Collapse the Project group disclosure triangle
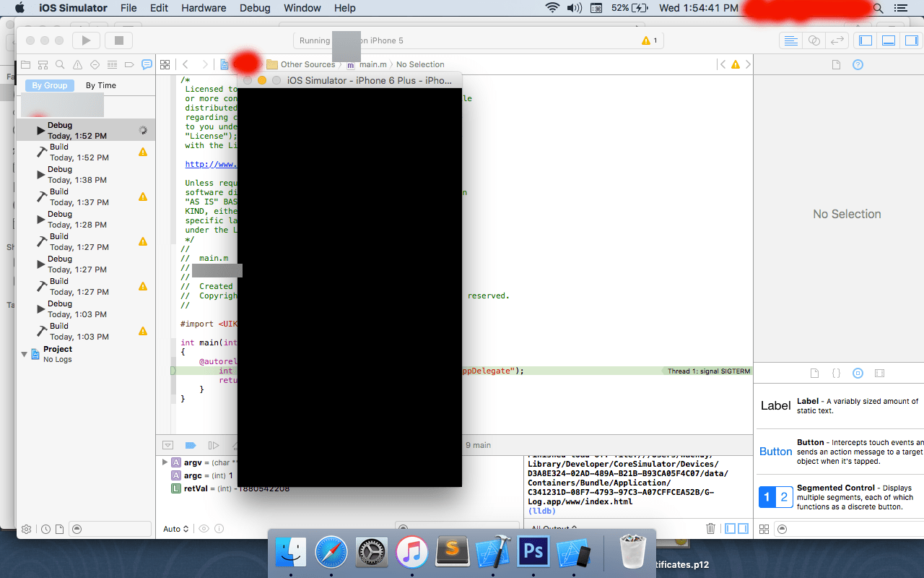 point(24,354)
